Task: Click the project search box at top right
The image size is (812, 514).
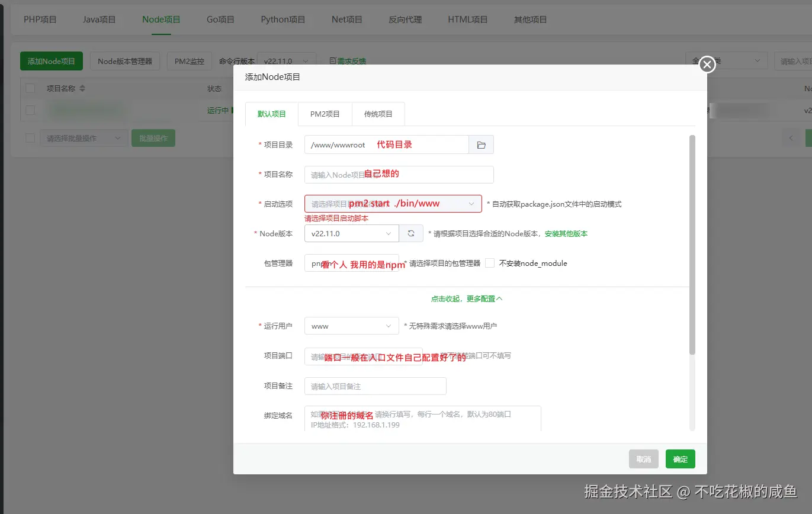Action: click(x=793, y=61)
